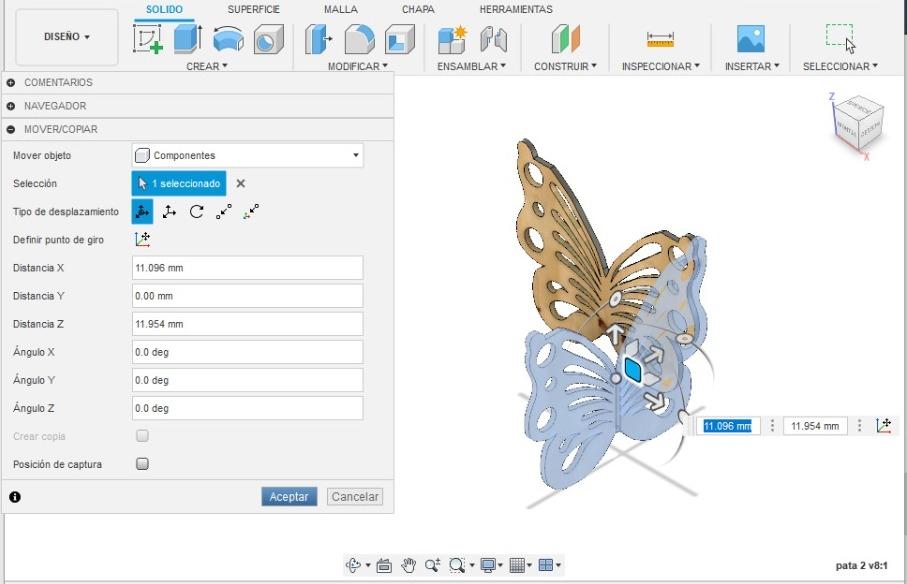The image size is (907, 584).
Task: Clear selection with the X button
Action: point(241,183)
